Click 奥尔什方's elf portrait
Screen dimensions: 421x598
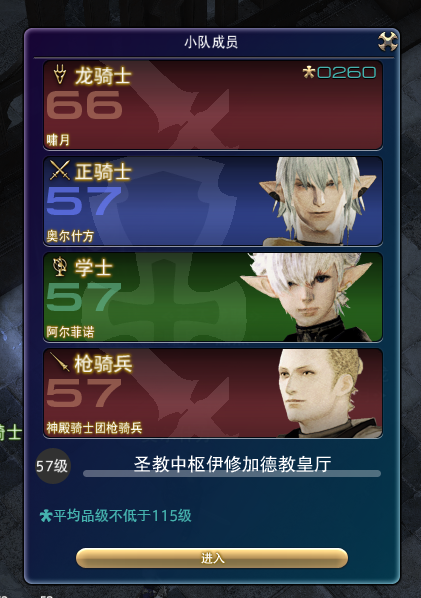point(318,201)
